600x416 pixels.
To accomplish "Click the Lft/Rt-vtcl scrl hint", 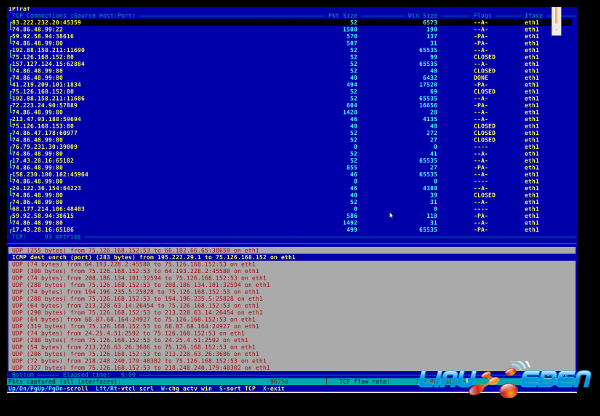I will pos(124,388).
